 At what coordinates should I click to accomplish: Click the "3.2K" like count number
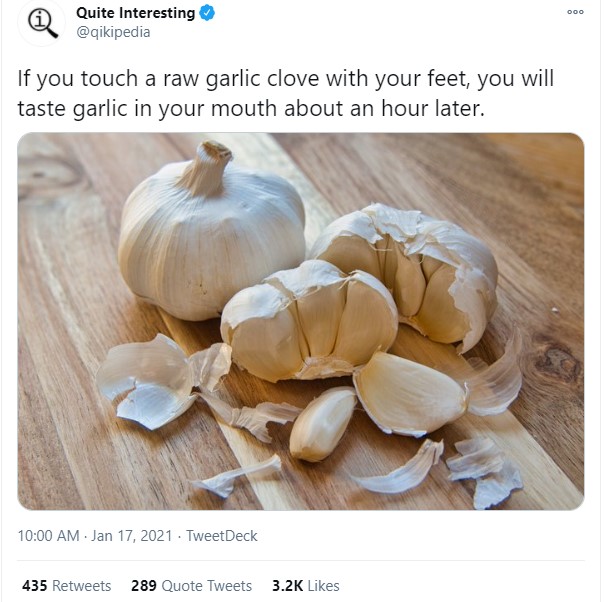point(287,586)
